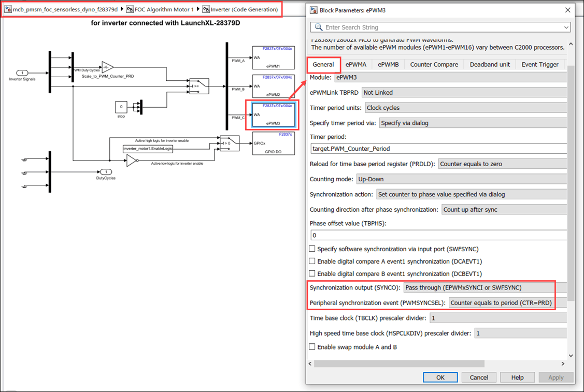Select the Scale_to_PWM_Counter_PRD gain block
This screenshot has width=584, height=392.
(107, 67)
